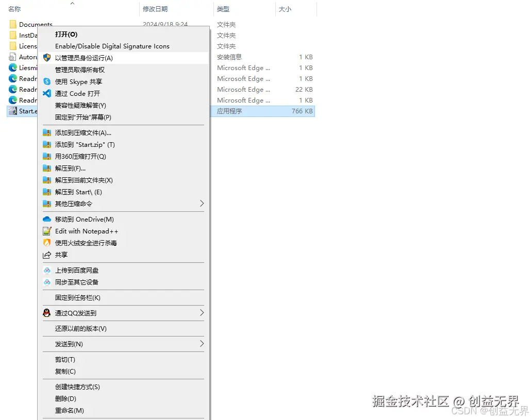Choose 固定到"开始"屏幕(P)
The height and width of the screenshot is (420, 531).
83,117
